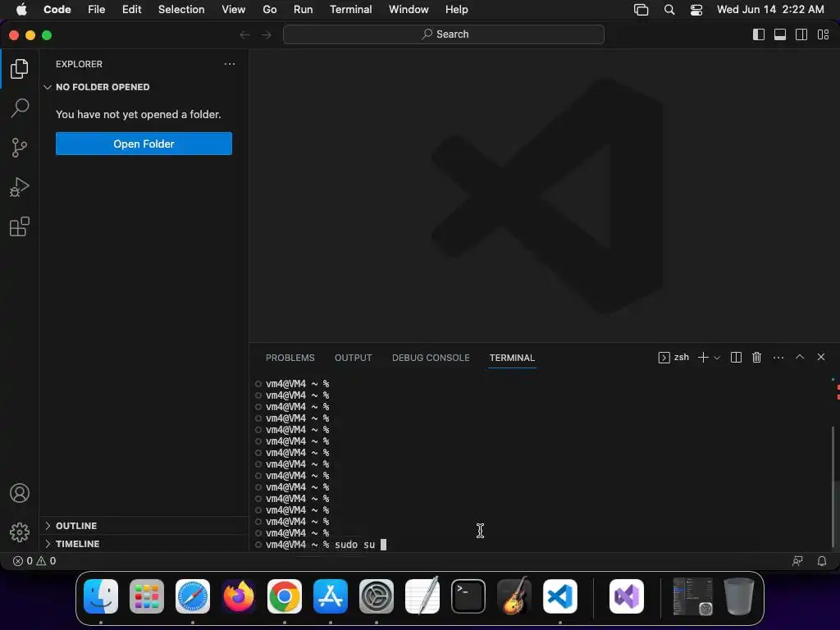Open the File menu

pyautogui.click(x=97, y=10)
